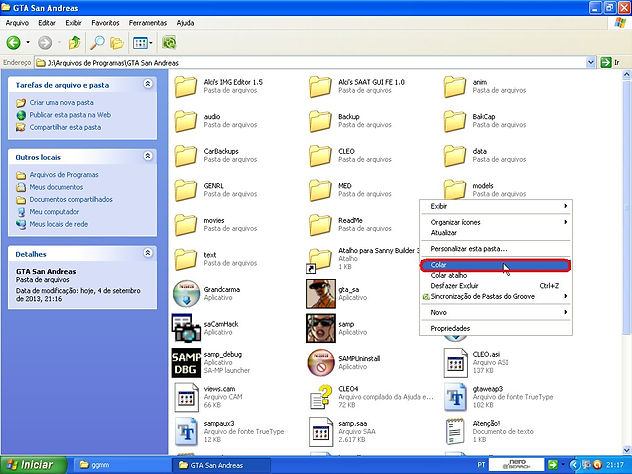Expand the Novo submenu in context menu
The height and width of the screenshot is (474, 632).
tap(565, 312)
